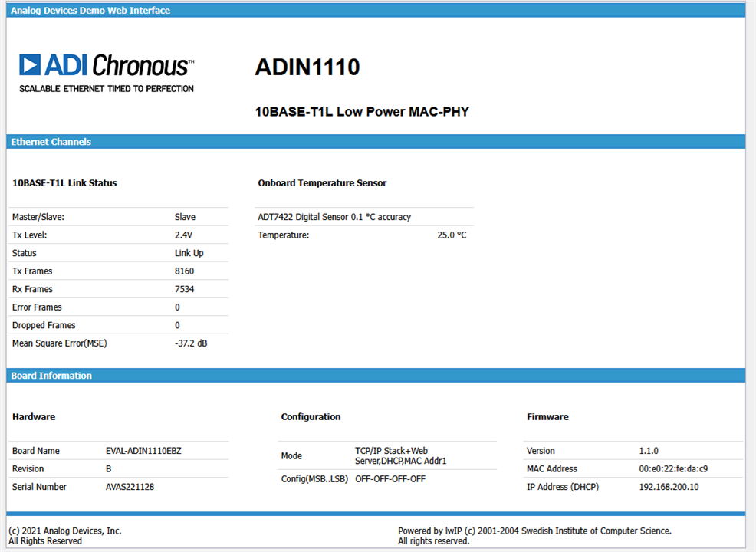Click the Rx Frames label

click(32, 289)
